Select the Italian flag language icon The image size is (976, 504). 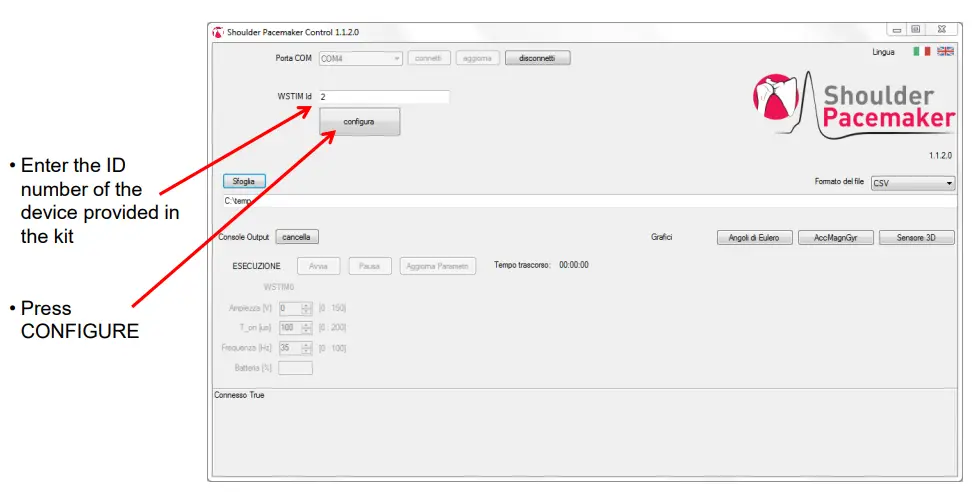pos(921,51)
